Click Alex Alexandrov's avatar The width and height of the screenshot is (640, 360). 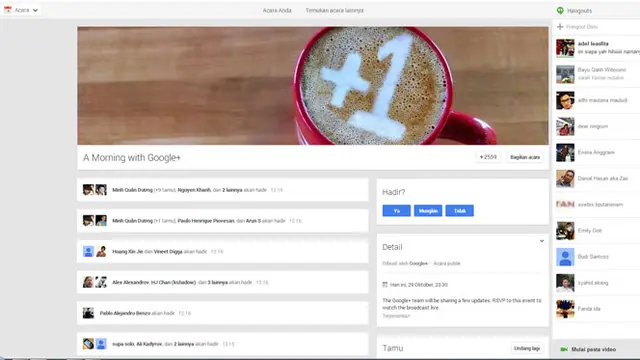88,282
